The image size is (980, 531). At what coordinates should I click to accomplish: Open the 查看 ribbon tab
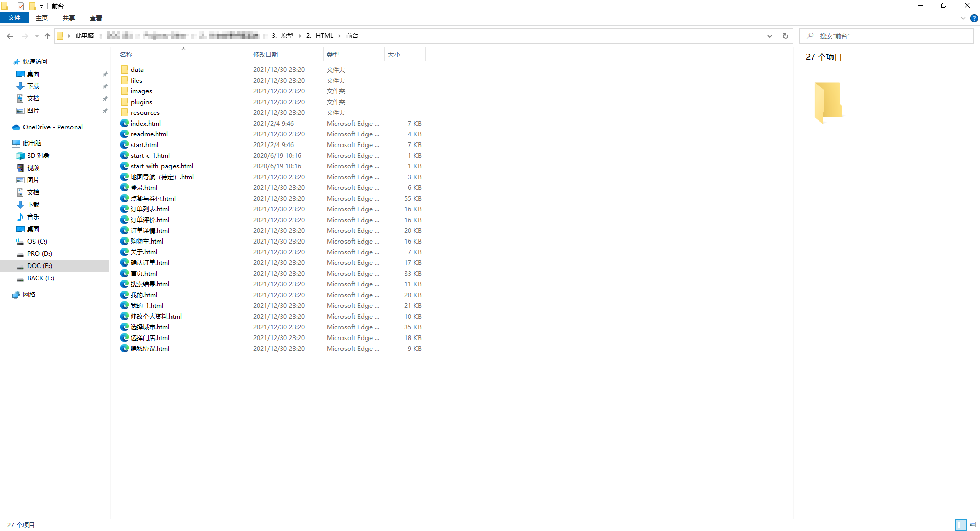(x=96, y=18)
